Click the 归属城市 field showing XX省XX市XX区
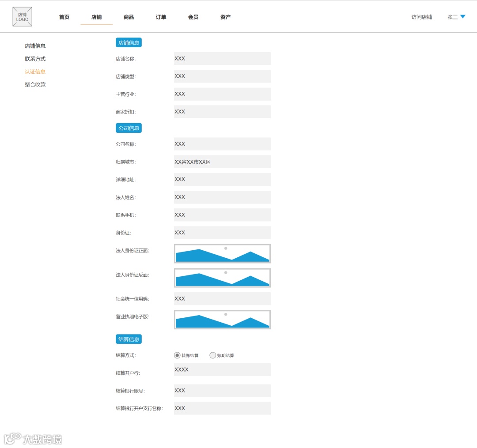The width and height of the screenshot is (477, 448). point(222,162)
